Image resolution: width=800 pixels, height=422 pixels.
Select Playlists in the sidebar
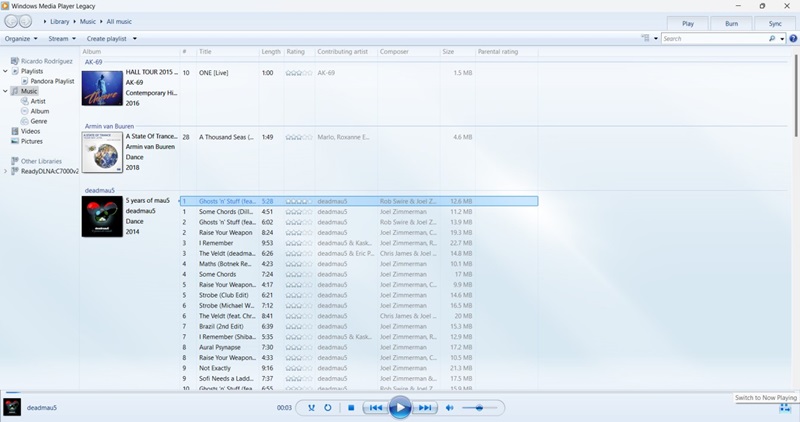tap(32, 71)
